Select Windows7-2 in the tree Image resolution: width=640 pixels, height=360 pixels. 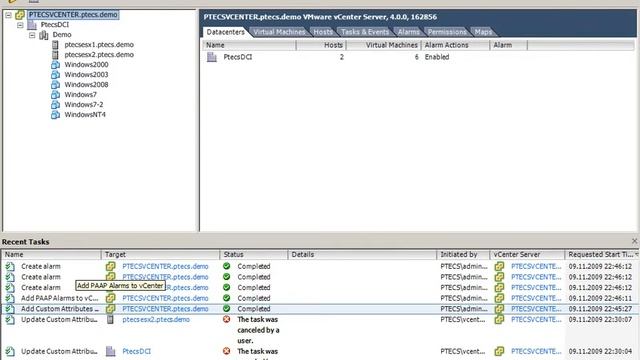click(x=84, y=104)
